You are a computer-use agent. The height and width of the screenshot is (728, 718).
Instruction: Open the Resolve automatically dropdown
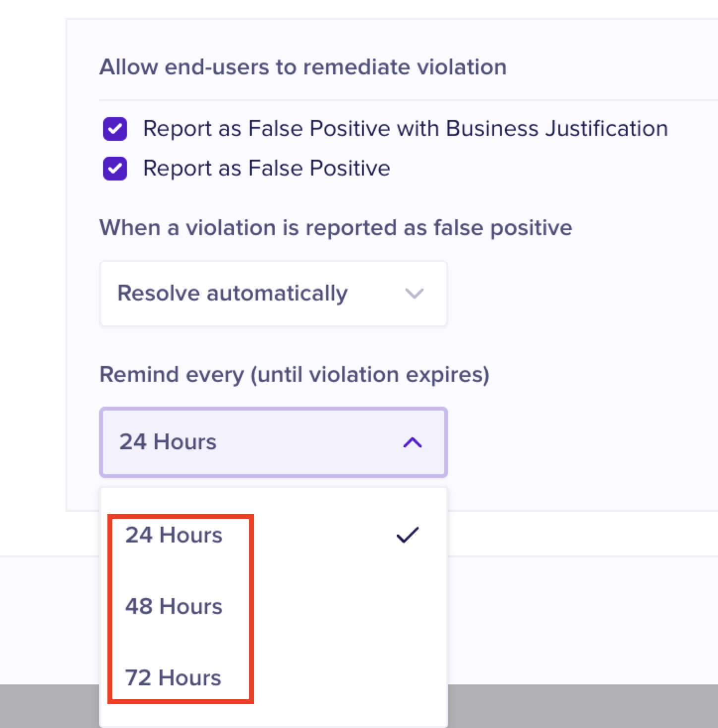pos(273,294)
